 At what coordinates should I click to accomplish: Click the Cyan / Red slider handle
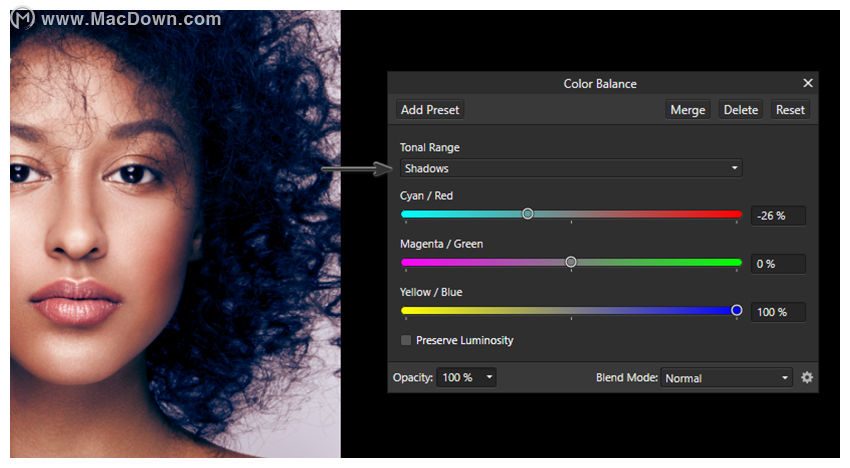pos(527,214)
